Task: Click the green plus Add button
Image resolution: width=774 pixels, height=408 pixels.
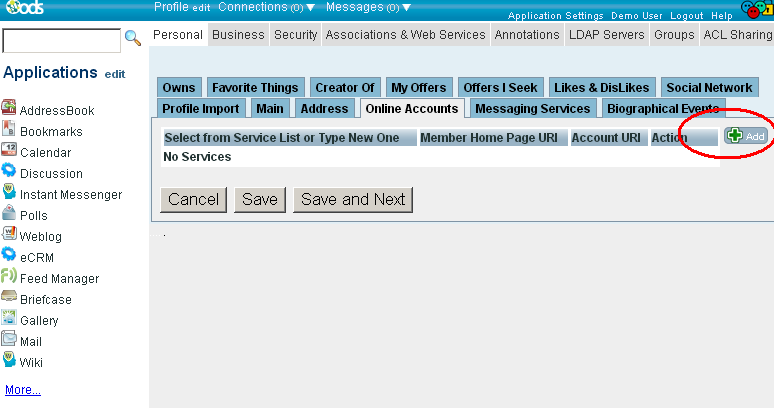Action: tap(746, 136)
